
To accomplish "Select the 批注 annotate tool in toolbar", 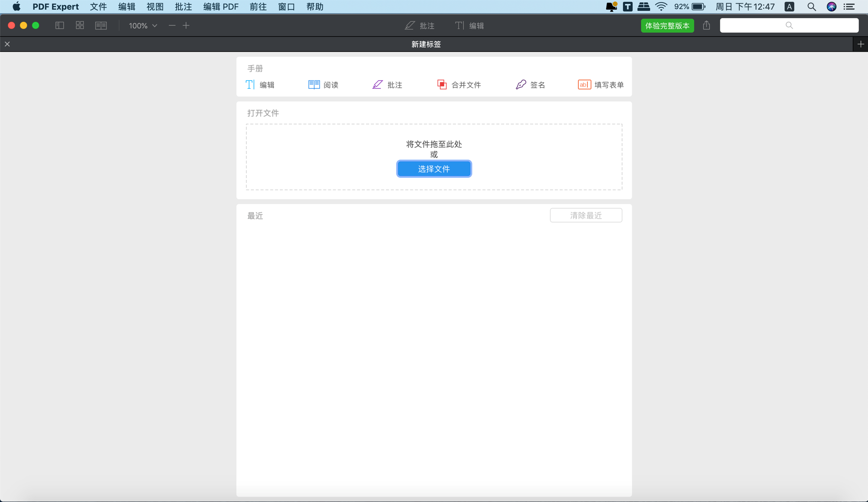I will pyautogui.click(x=419, y=26).
